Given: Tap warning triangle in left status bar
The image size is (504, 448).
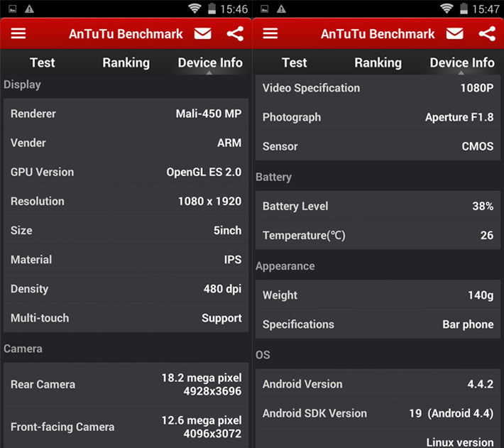Looking at the screenshot, I should click(x=29, y=9).
